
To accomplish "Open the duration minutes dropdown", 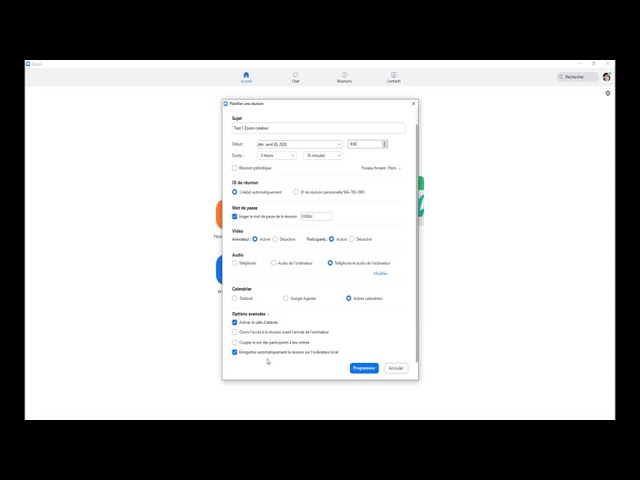I will (322, 156).
